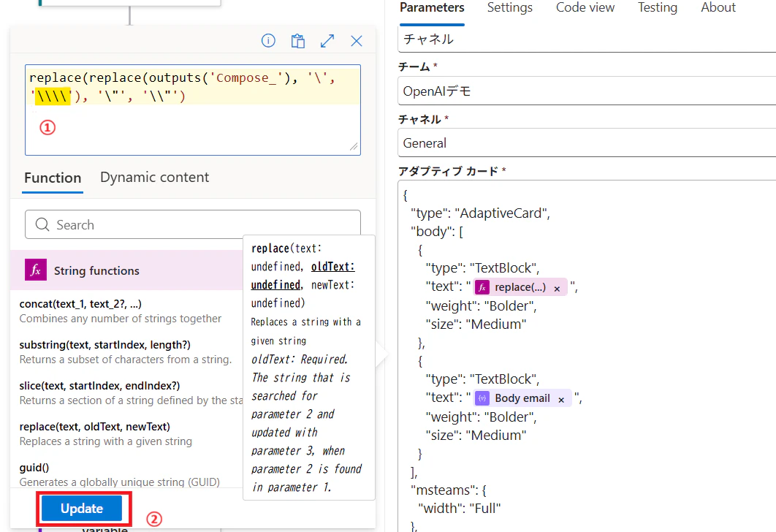Click the fx icon on replace token
Screen dimensions: 776x532
pyautogui.click(x=482, y=287)
